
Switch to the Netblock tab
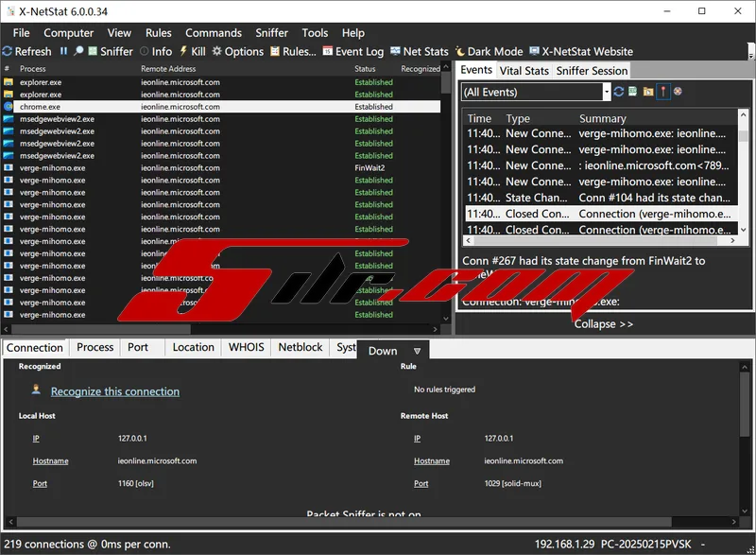(301, 347)
